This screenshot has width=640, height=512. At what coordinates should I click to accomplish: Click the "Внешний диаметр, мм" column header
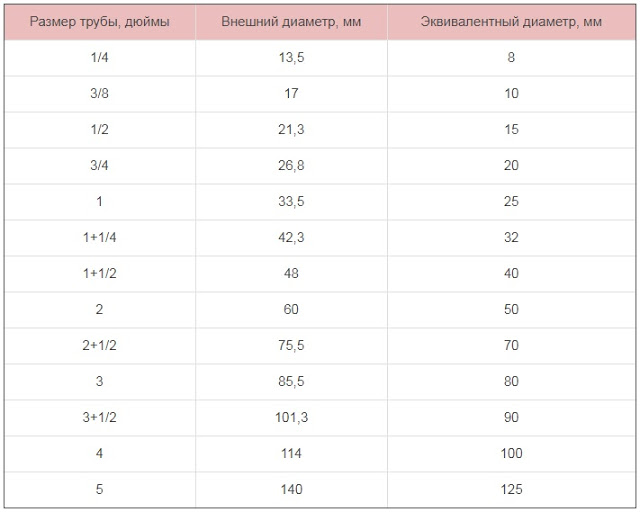coord(291,22)
